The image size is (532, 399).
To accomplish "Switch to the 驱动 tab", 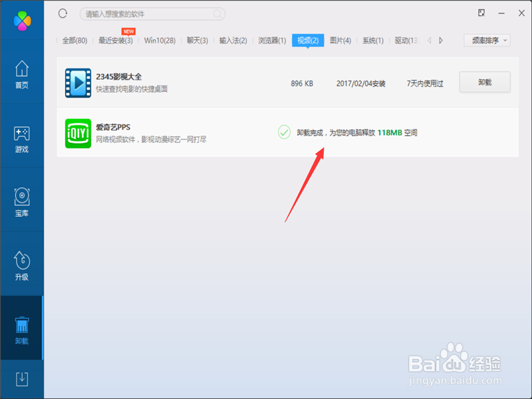I will [406, 41].
